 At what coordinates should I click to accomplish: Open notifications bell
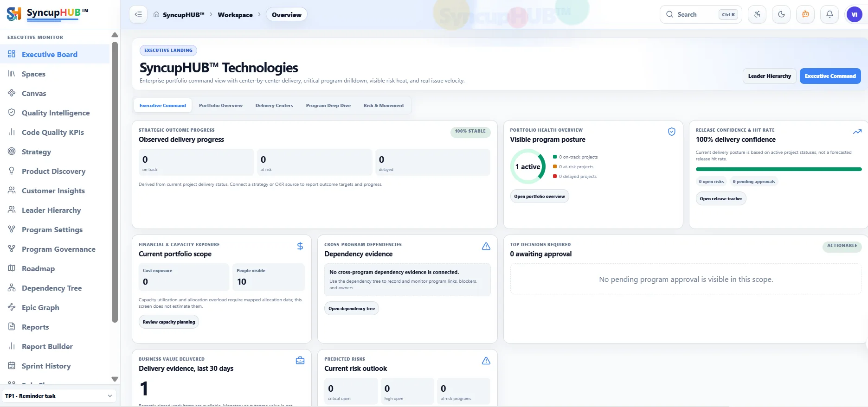point(829,14)
